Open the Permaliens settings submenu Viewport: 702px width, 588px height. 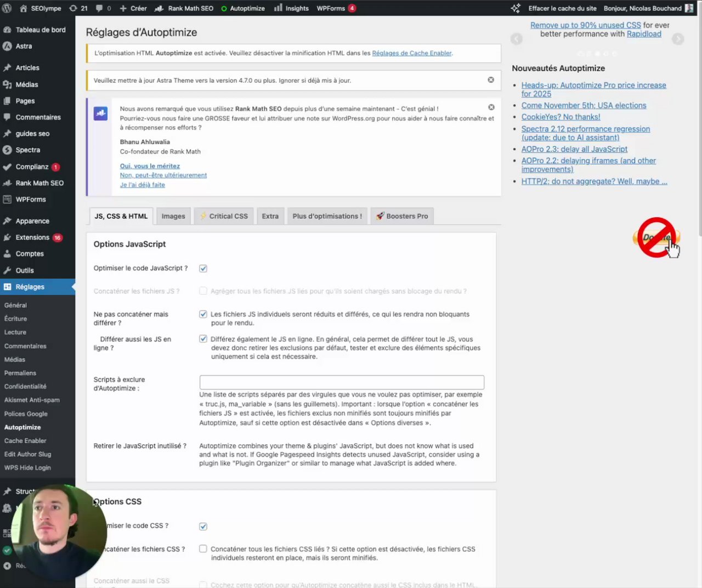[20, 373]
